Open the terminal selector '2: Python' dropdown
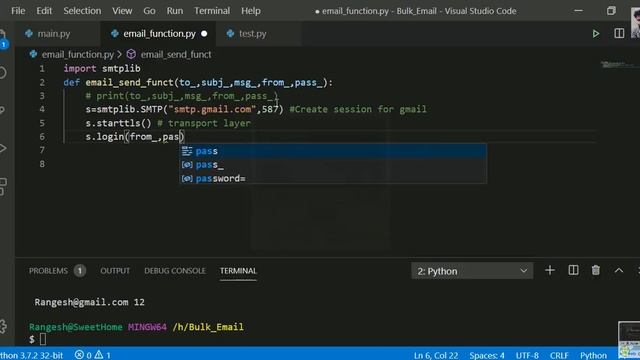The height and width of the screenshot is (360, 640). tap(472, 271)
